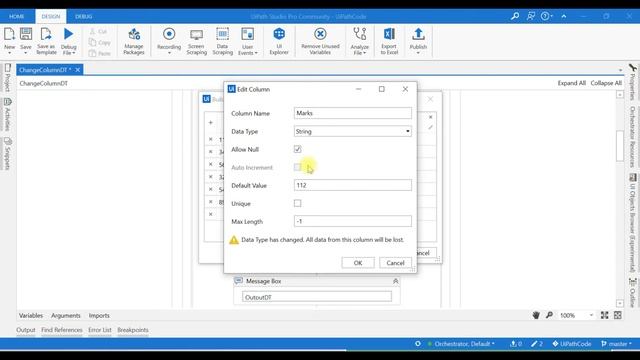Click Collapse All
640x360 pixels.
606,83
